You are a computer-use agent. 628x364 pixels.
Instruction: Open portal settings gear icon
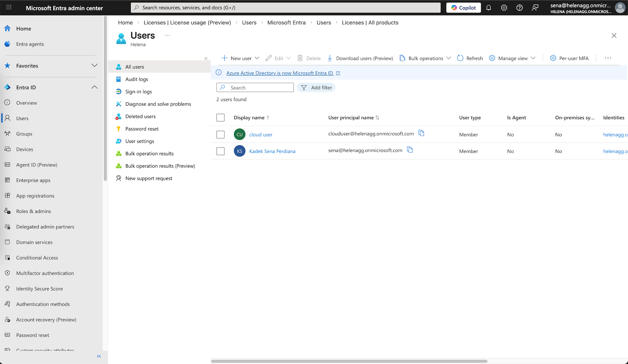click(x=504, y=8)
